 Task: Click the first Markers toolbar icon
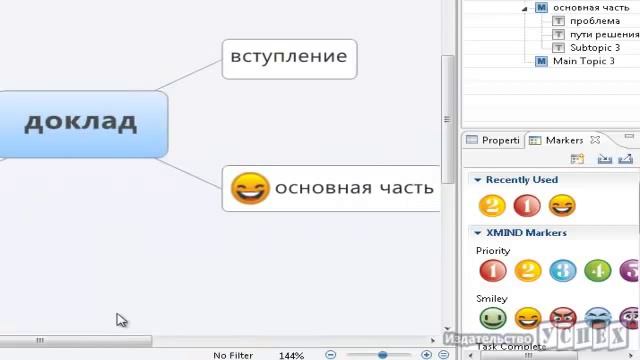(x=577, y=159)
